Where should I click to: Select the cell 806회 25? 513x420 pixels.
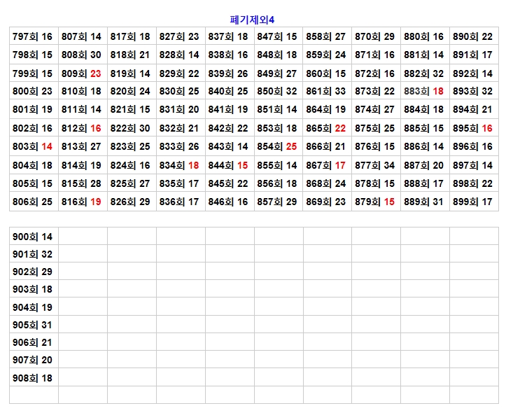pos(33,202)
